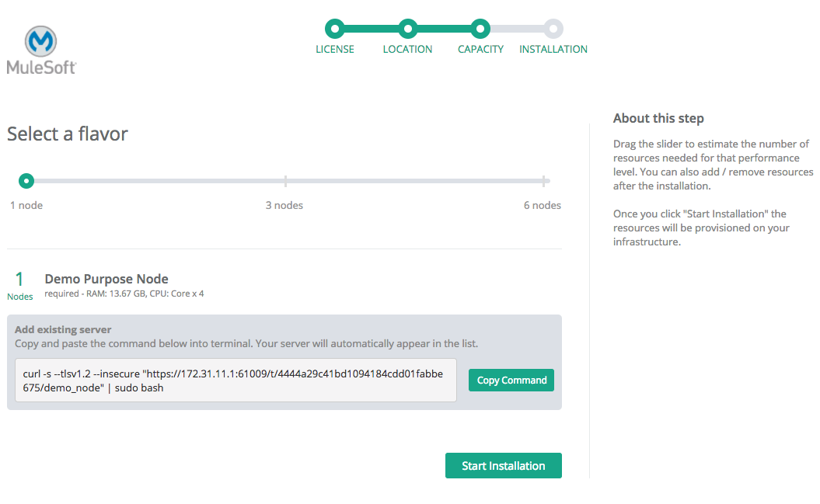Click the green node count number
The width and height of the screenshot is (820, 504).
point(19,280)
